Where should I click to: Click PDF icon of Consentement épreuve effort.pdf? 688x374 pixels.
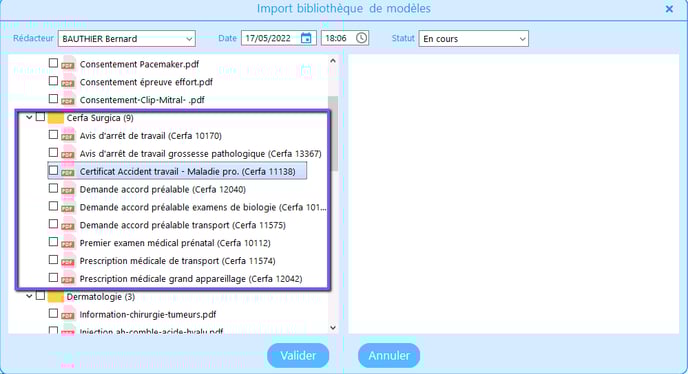(x=68, y=82)
